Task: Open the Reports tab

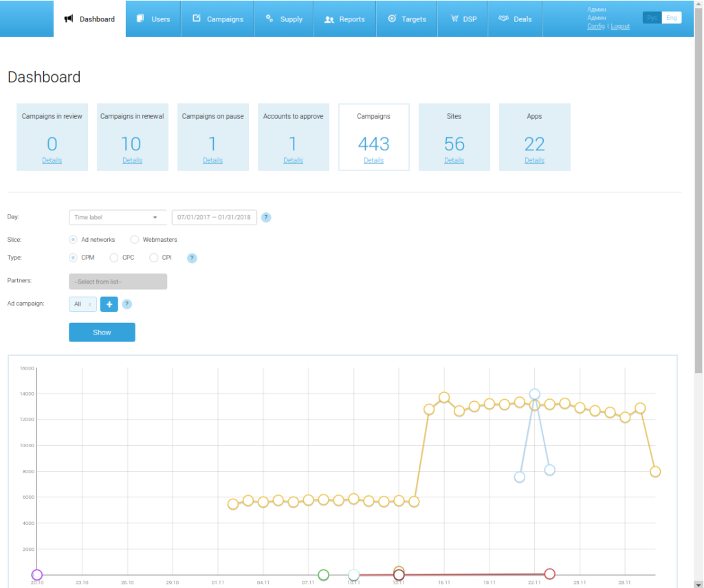Action: [x=345, y=19]
